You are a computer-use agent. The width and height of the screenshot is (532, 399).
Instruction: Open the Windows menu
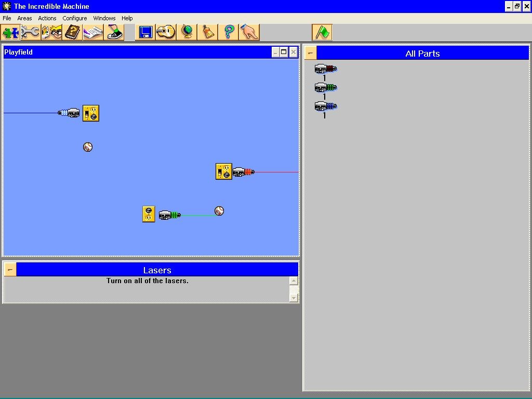click(104, 18)
